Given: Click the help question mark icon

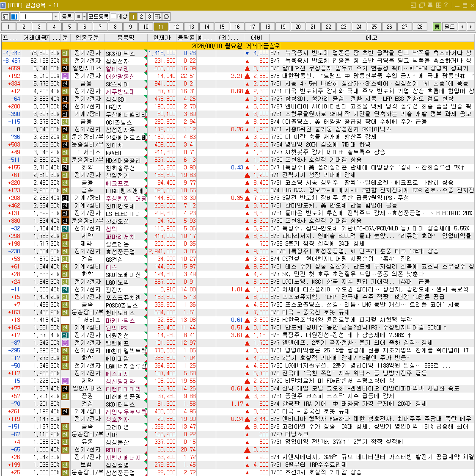Looking at the screenshot, I should (x=446, y=5).
